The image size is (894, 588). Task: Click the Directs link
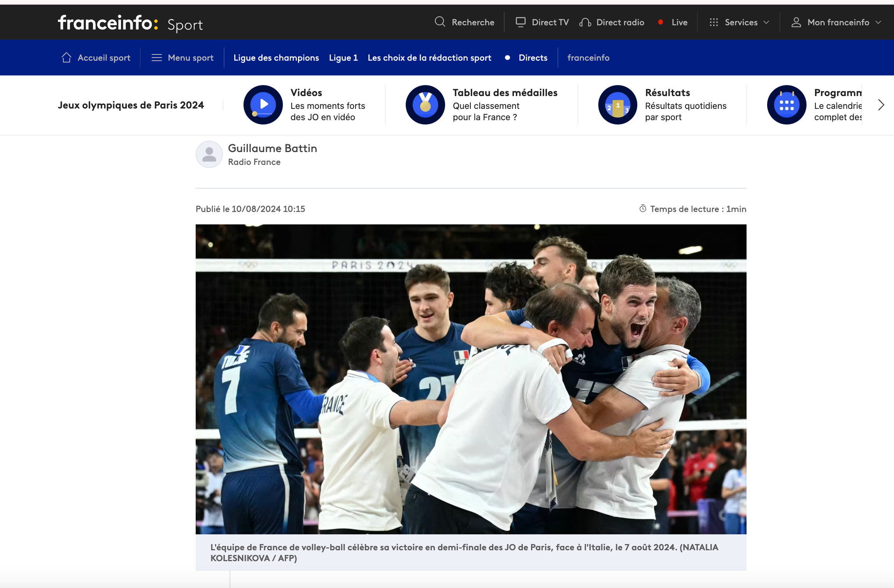click(x=533, y=58)
